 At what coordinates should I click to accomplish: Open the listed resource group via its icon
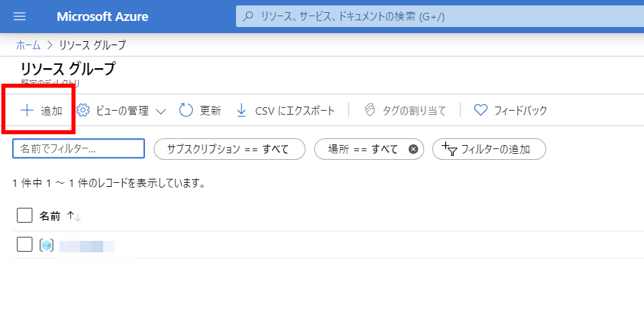click(x=47, y=246)
